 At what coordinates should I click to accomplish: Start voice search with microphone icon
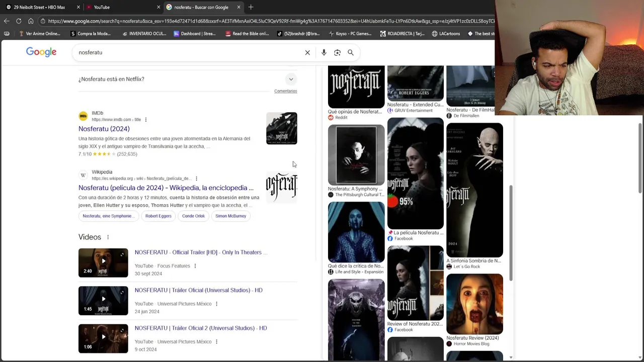click(324, 52)
